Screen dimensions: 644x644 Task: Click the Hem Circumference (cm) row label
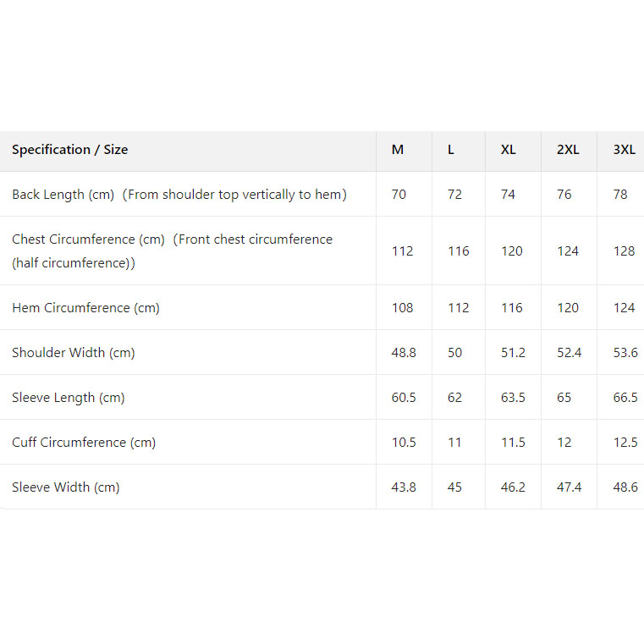tap(85, 308)
